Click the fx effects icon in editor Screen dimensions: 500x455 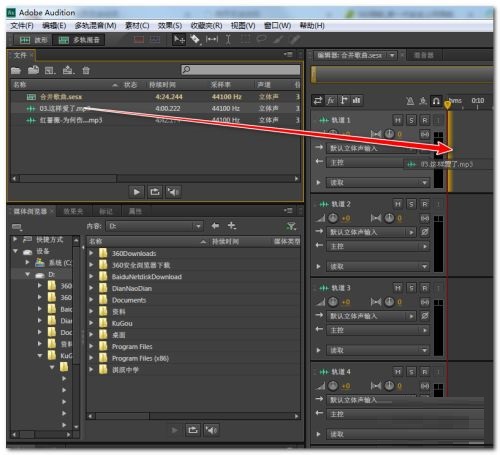point(331,100)
